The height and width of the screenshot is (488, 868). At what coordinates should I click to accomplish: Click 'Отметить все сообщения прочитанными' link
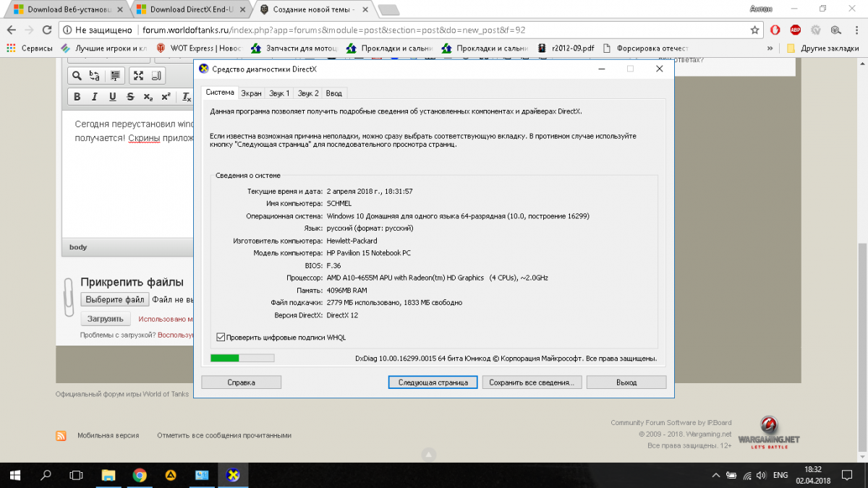224,435
